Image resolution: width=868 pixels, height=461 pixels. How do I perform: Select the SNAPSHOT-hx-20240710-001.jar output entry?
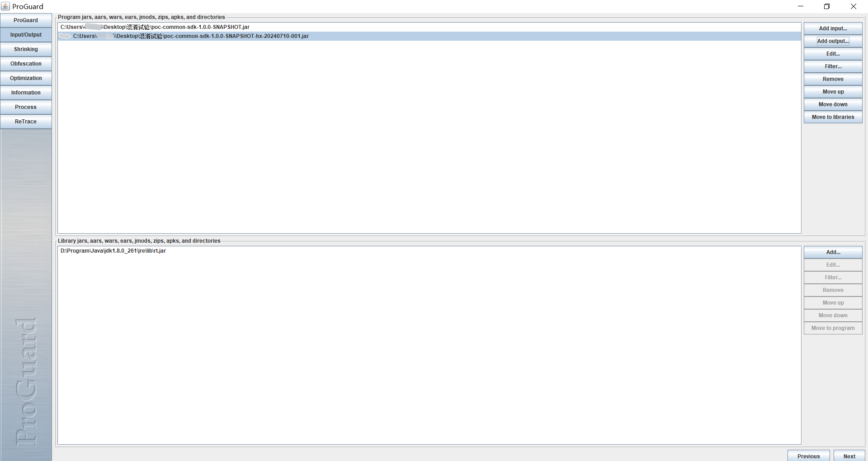coord(429,36)
